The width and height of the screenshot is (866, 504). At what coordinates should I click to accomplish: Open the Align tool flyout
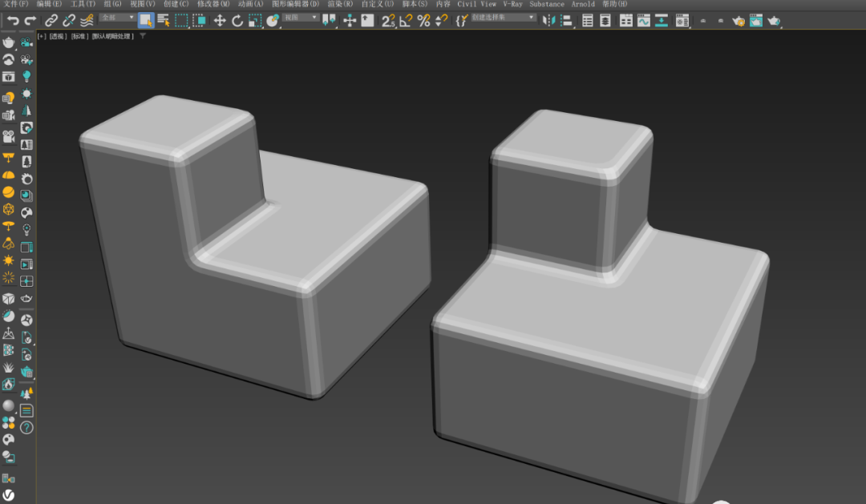566,20
